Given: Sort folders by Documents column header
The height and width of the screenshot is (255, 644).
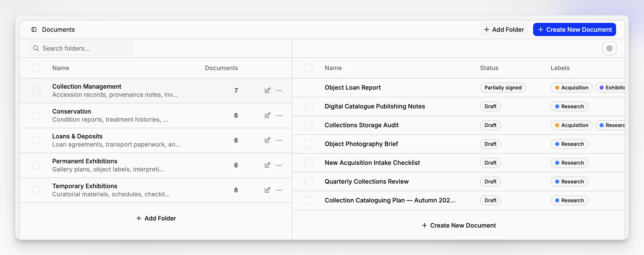Looking at the screenshot, I should [221, 68].
